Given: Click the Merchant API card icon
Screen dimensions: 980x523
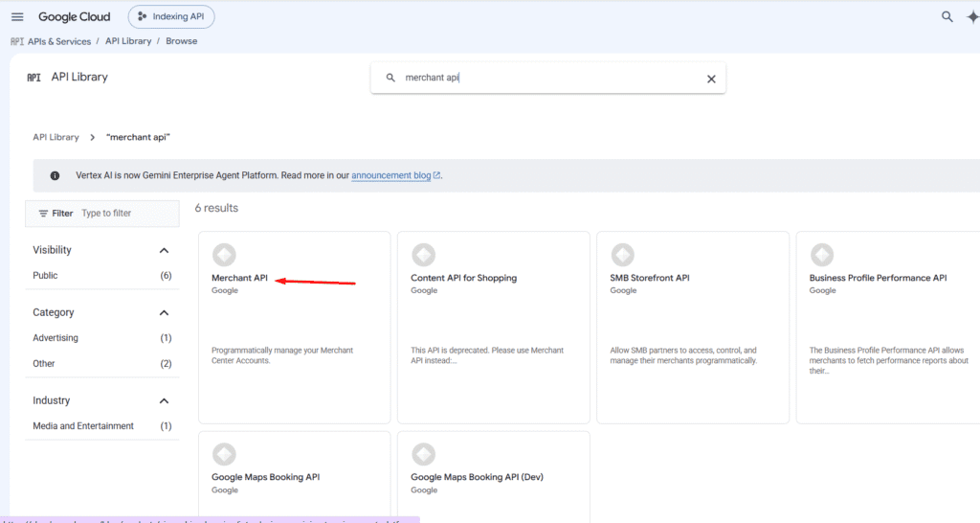Looking at the screenshot, I should pyautogui.click(x=224, y=255).
